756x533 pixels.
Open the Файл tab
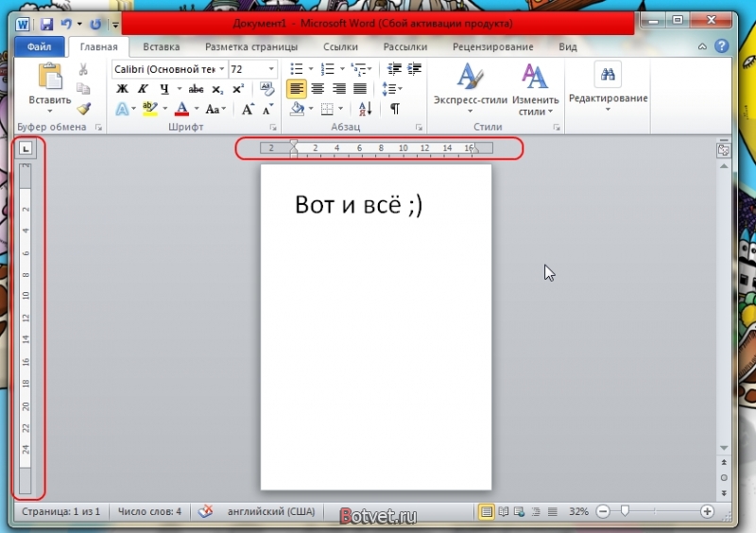point(39,47)
